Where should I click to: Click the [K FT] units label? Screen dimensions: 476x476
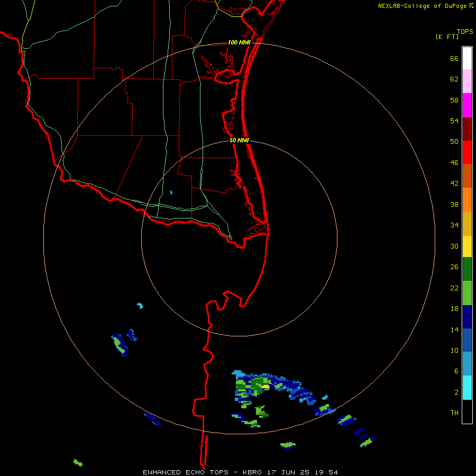pyautogui.click(x=447, y=36)
